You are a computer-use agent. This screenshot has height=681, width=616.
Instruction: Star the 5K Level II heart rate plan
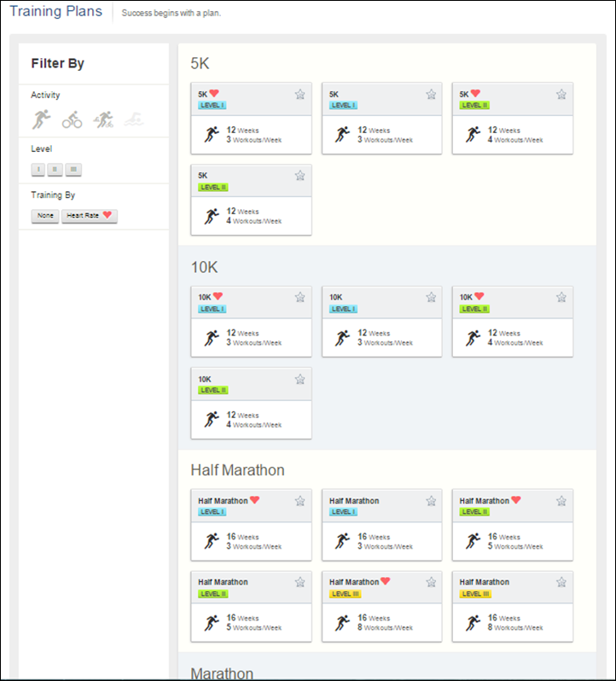tap(561, 94)
